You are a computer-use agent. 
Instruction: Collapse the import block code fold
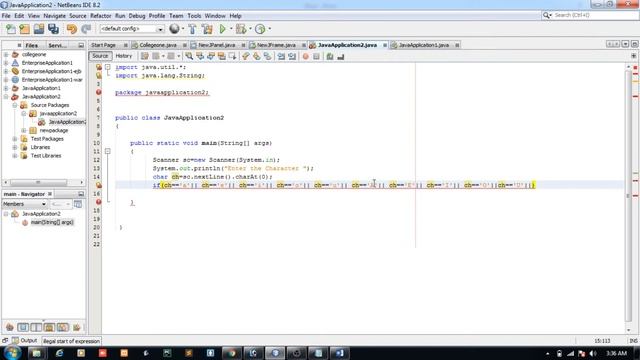pyautogui.click(x=108, y=67)
